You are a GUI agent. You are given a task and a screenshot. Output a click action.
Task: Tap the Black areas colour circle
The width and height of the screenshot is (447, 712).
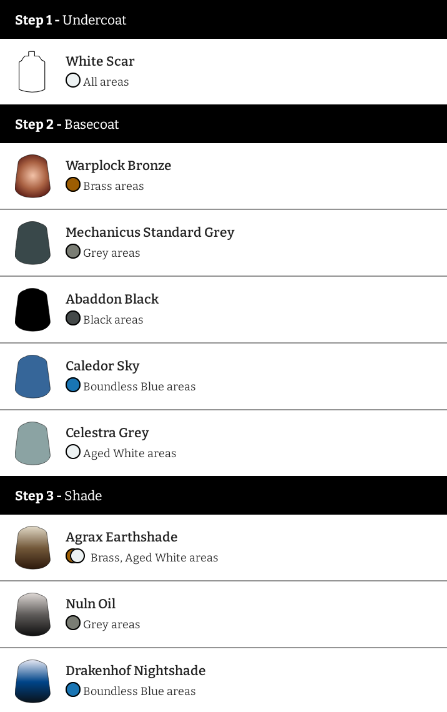point(73,318)
